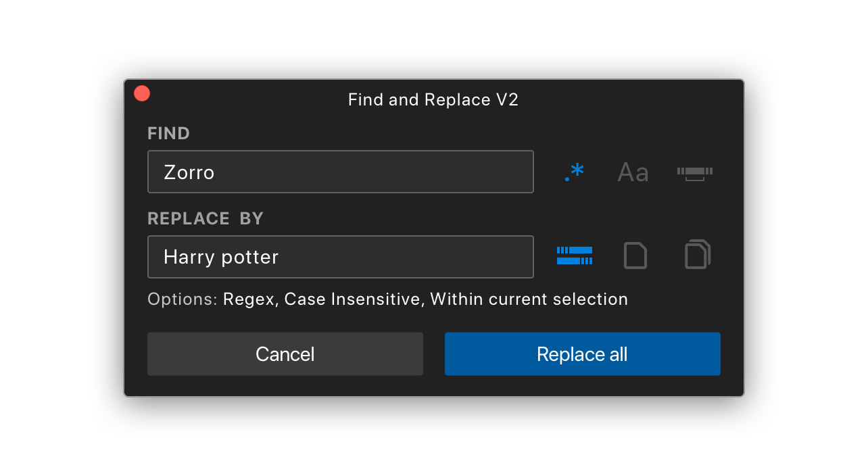Viewport: 868px width, 461px height.
Task: Select the within-selection scope icon
Action: [x=575, y=256]
